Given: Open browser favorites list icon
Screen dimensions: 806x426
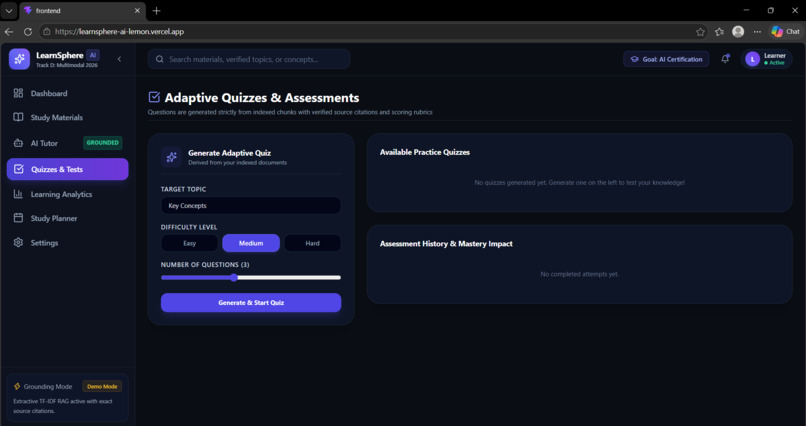Looking at the screenshot, I should (719, 32).
